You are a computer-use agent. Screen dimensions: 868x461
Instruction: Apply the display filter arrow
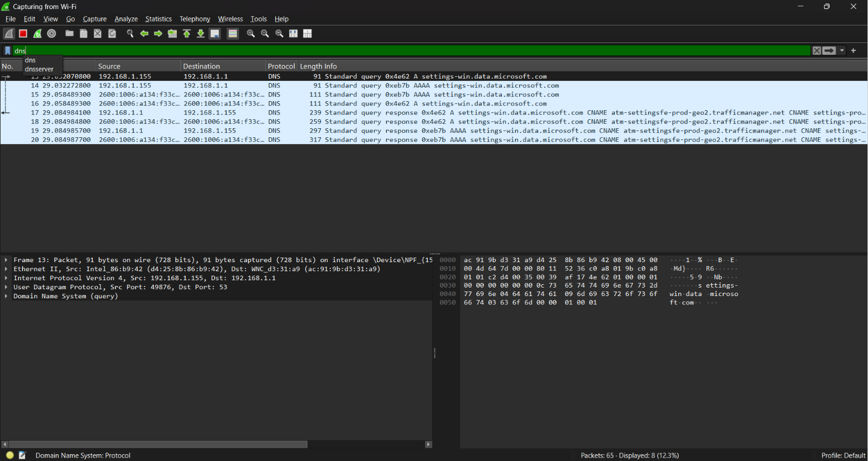(x=829, y=51)
